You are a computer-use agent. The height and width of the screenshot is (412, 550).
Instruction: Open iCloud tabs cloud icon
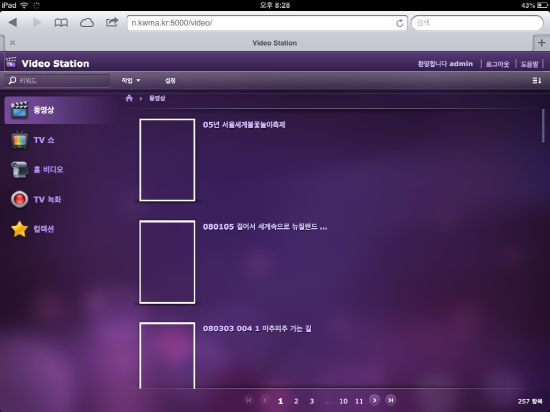pos(87,23)
